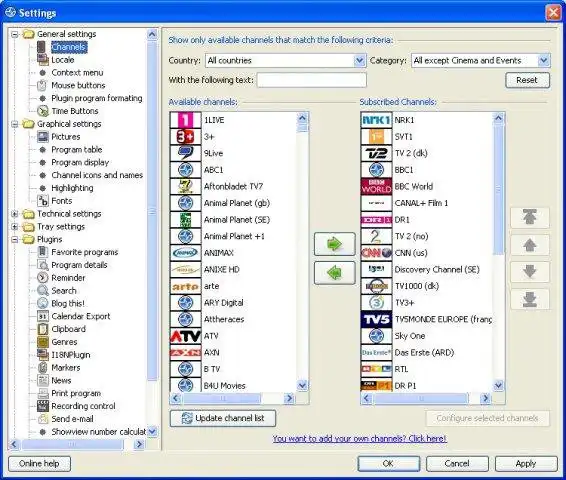Click the Search plugin magnifier icon
This screenshot has width=566, height=480.
click(x=43, y=290)
